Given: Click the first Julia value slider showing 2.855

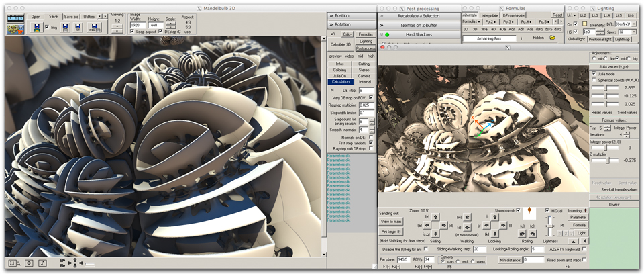Looking at the screenshot, I should pyautogui.click(x=604, y=88).
